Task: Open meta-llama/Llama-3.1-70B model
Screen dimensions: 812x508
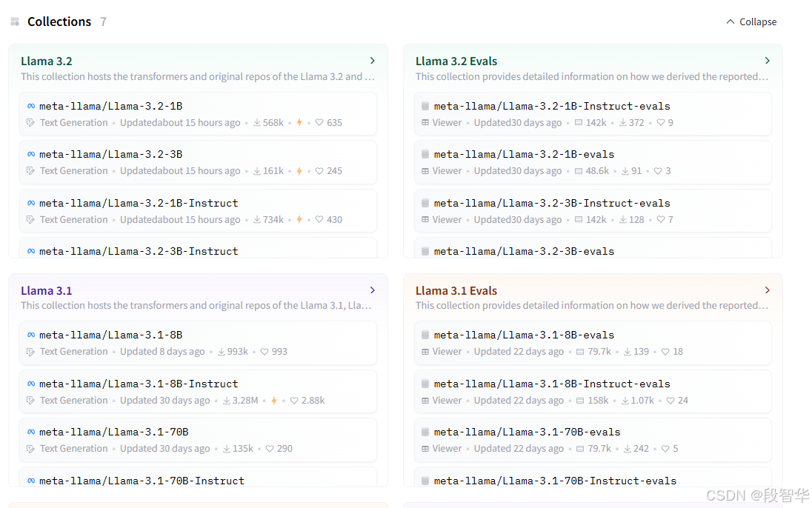Action: [x=198, y=440]
